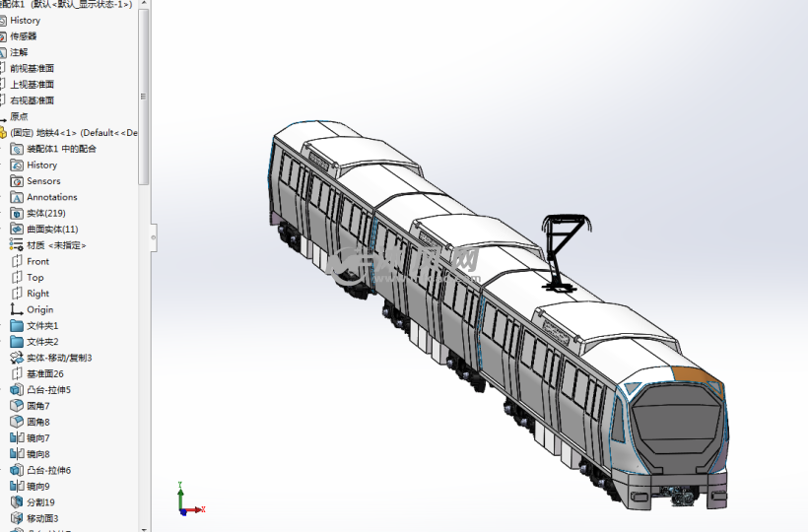Click the 分割19 split feature icon
The image size is (808, 532).
pyautogui.click(x=17, y=502)
